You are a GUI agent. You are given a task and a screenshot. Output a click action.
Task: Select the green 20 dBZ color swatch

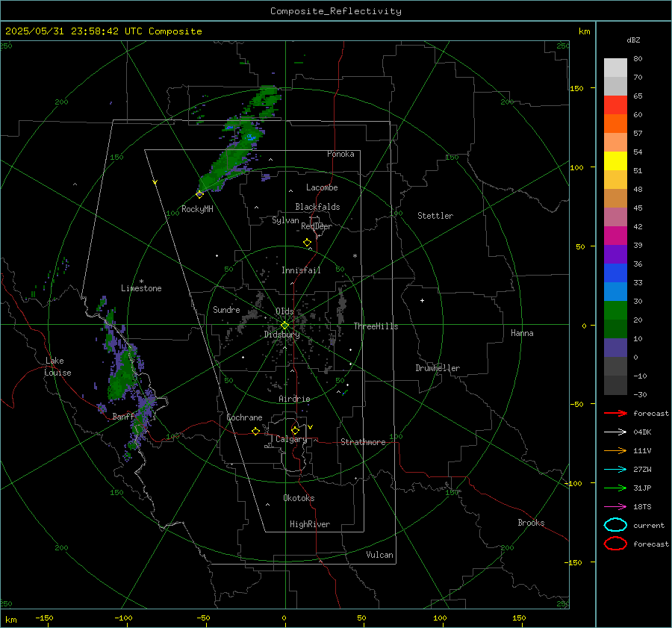[x=615, y=311]
